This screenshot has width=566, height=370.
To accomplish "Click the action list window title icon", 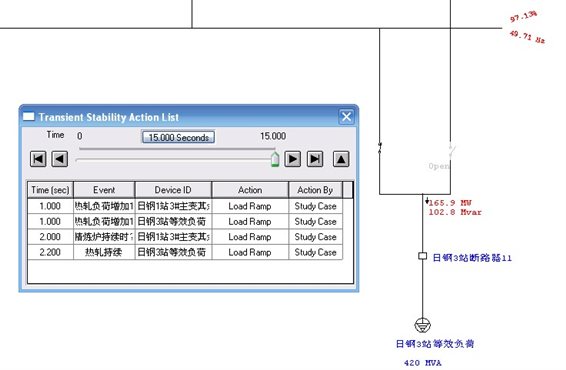I will coord(29,117).
